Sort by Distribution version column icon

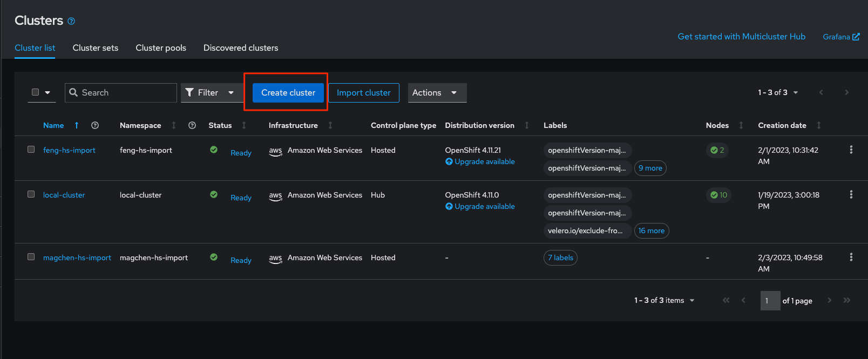tap(527, 125)
